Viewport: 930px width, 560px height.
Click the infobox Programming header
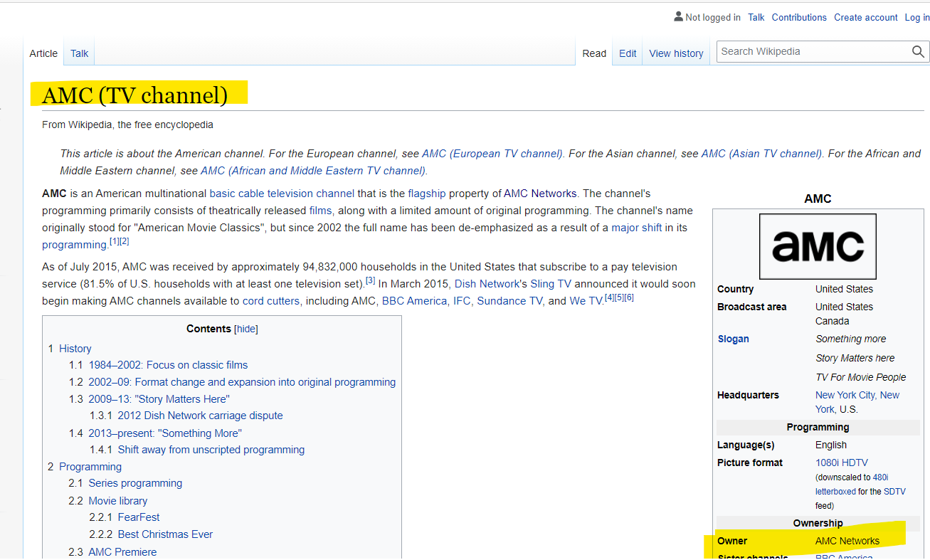pyautogui.click(x=818, y=427)
